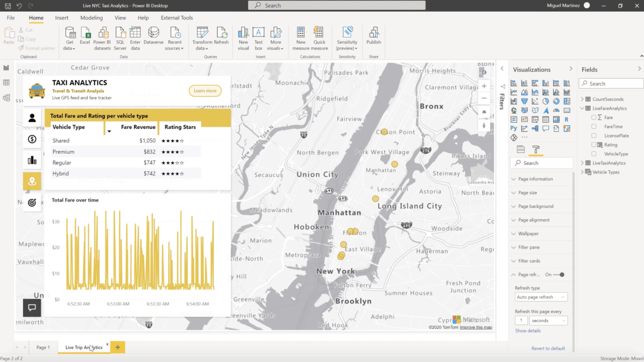
Task: Check the FareTime field checkbox
Action: tap(594, 127)
